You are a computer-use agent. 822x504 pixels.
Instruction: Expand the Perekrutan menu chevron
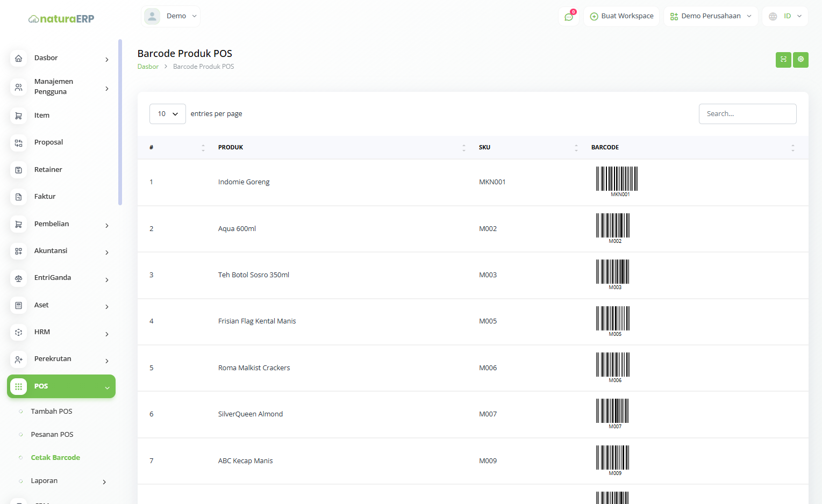click(x=107, y=361)
